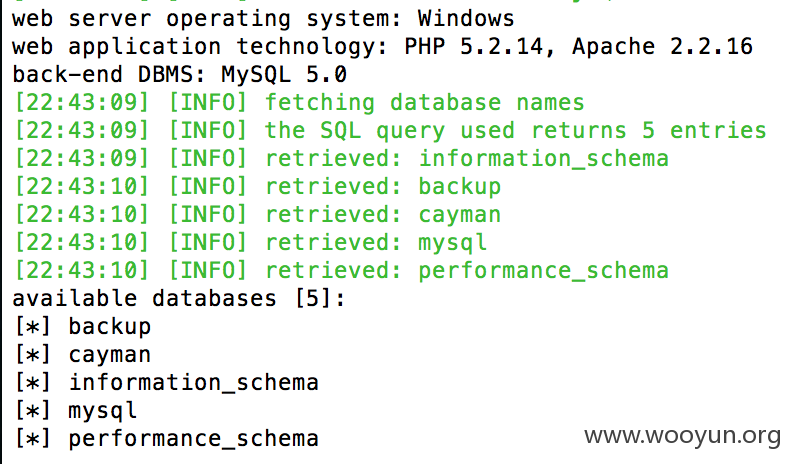
Task: Click the 'fetching database names' log line
Action: 299,103
